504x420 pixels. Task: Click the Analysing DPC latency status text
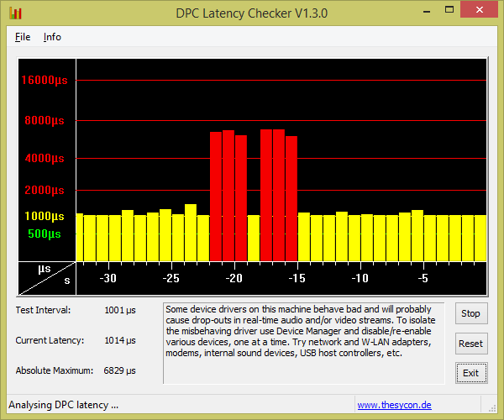point(63,405)
